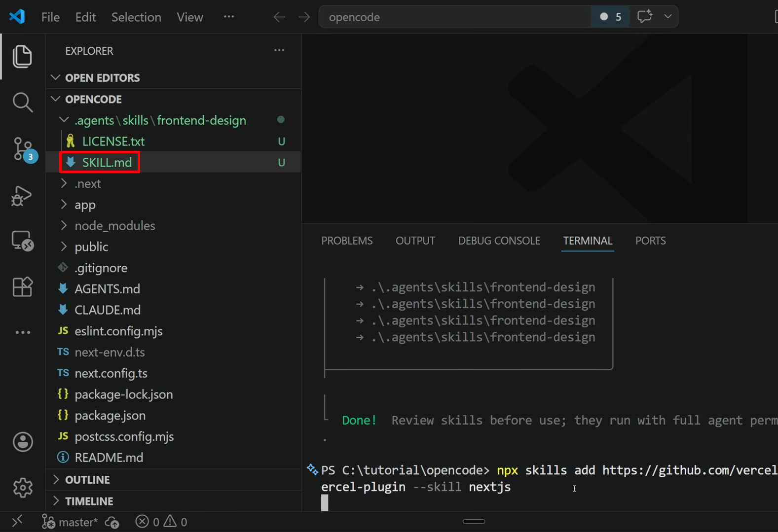This screenshot has width=778, height=532.
Task: Open the File menu
Action: click(50, 17)
